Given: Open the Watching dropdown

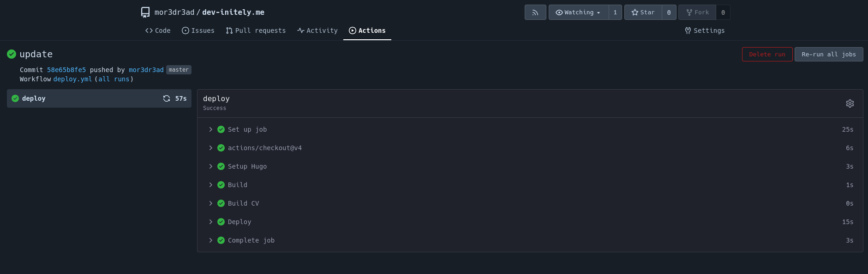Looking at the screenshot, I should click(579, 12).
